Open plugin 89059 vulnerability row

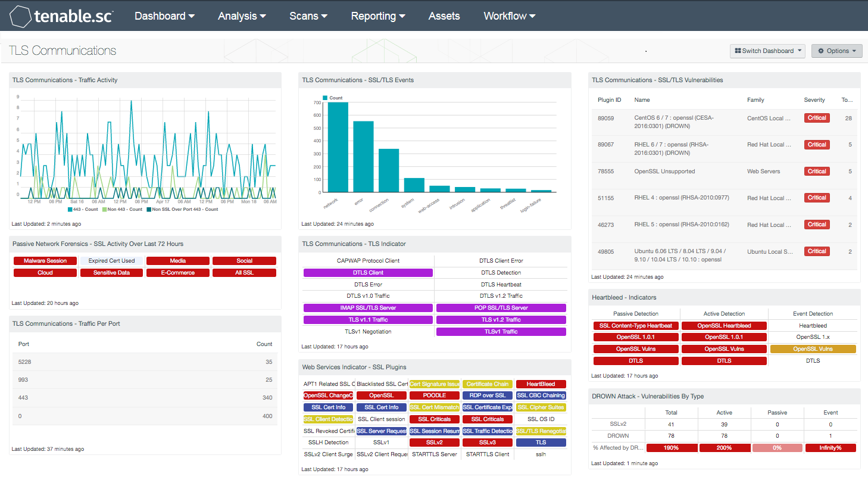725,122
